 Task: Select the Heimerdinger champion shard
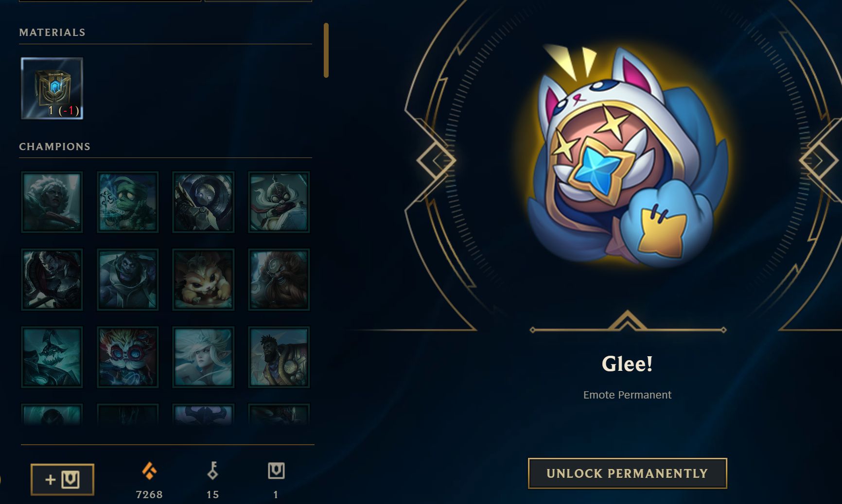pyautogui.click(x=127, y=357)
